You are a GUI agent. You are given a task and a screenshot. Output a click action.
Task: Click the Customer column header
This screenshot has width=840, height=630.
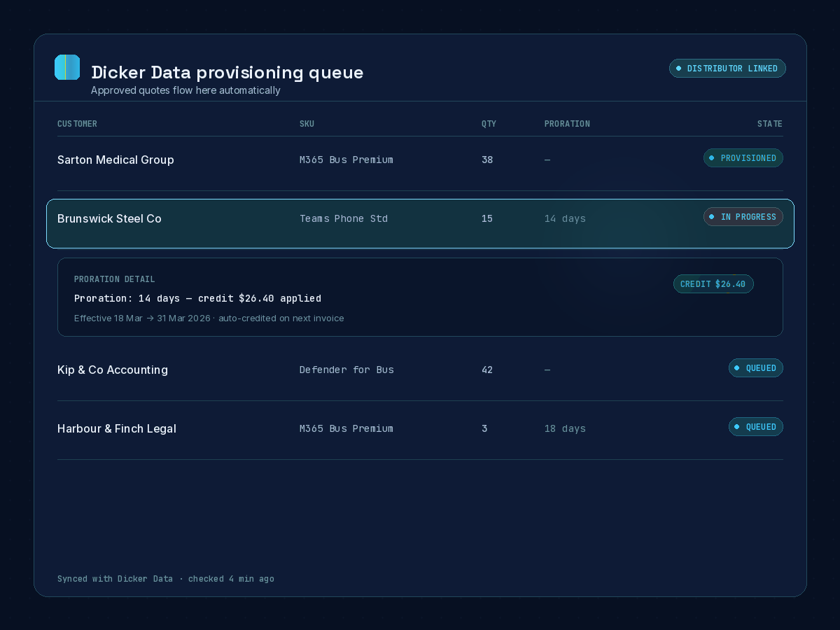click(x=77, y=124)
